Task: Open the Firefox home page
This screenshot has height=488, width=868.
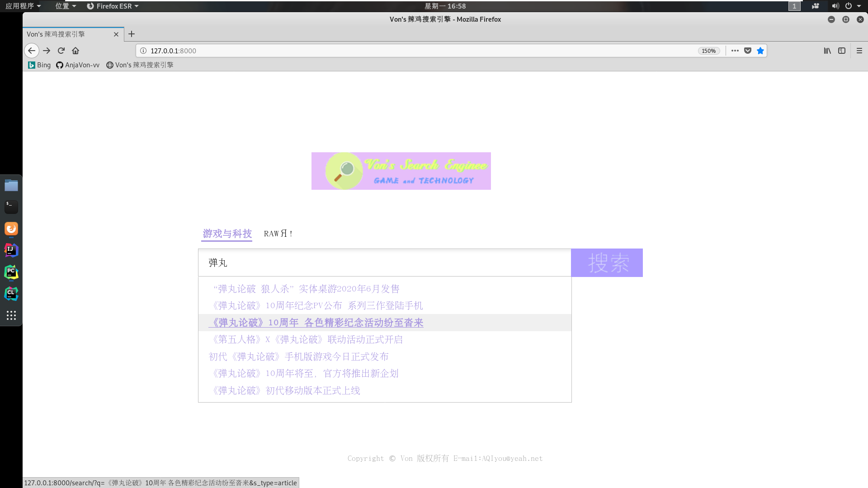Action: coord(75,51)
